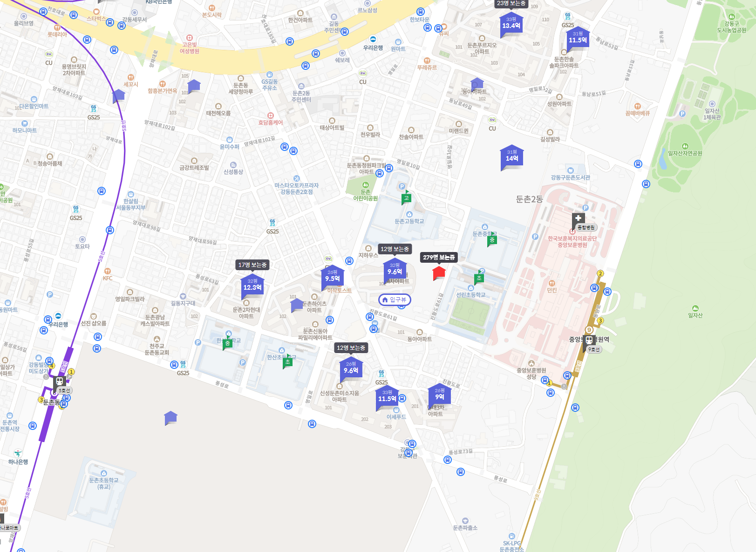Image resolution: width=756 pixels, height=552 pixels.
Task: Select the 초 flag at 한산초등학교
Action: click(x=287, y=362)
